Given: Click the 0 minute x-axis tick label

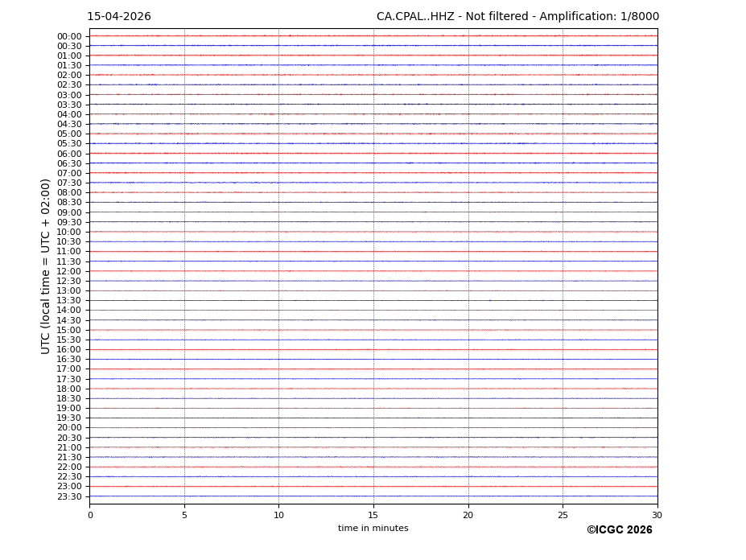Looking at the screenshot, I should pyautogui.click(x=90, y=515).
